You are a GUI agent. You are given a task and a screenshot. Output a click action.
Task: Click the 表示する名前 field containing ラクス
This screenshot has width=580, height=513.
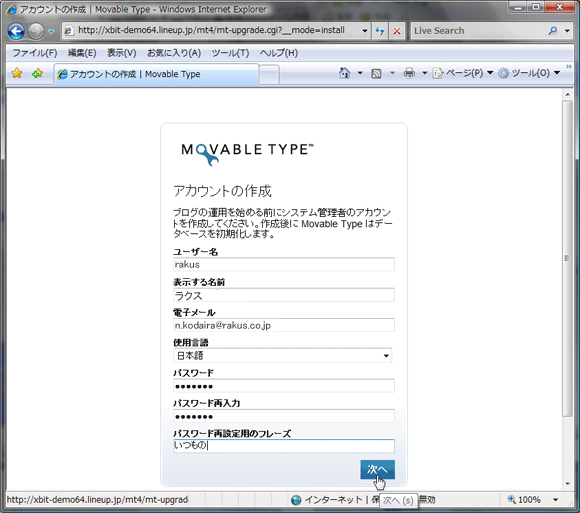tap(284, 295)
